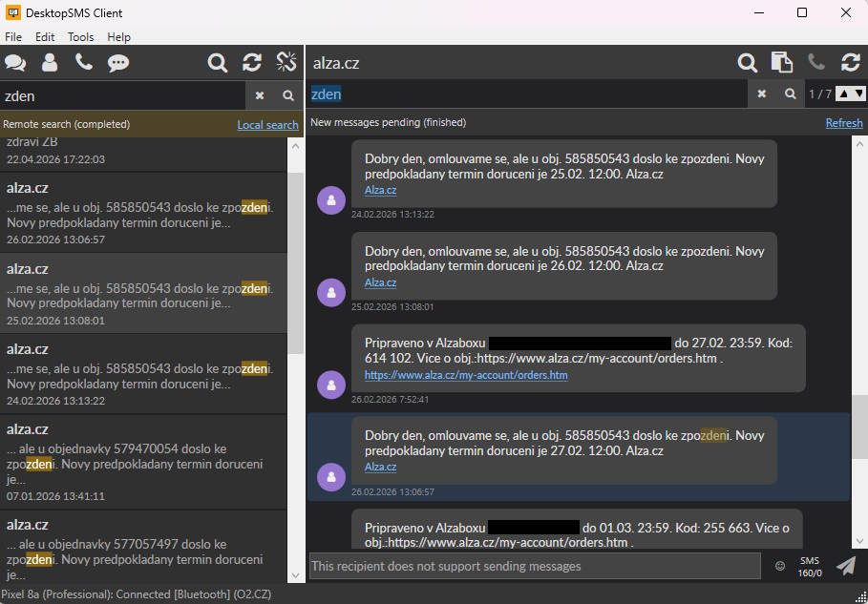Click the left panel refresh icon
This screenshot has width=868, height=604.
click(x=252, y=63)
